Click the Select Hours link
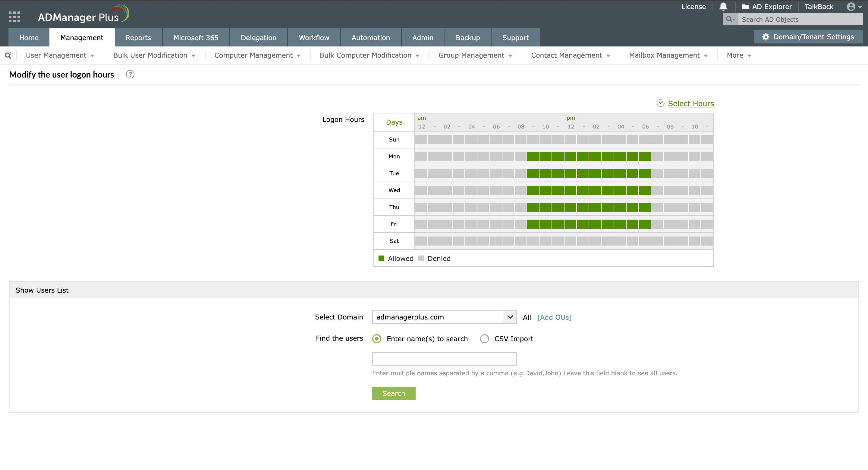Image resolution: width=868 pixels, height=470 pixels. [691, 103]
